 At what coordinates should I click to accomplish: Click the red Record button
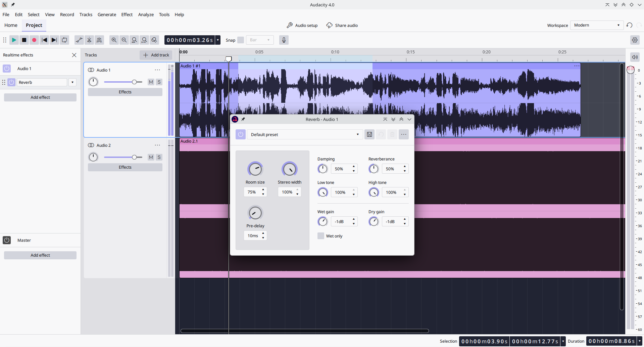pos(34,40)
